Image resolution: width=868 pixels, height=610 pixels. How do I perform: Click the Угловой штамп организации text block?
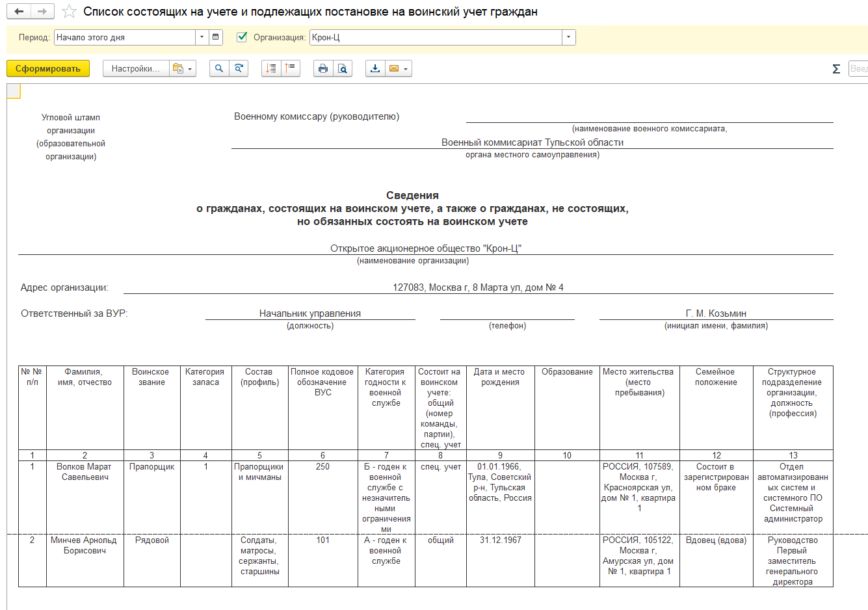point(71,137)
